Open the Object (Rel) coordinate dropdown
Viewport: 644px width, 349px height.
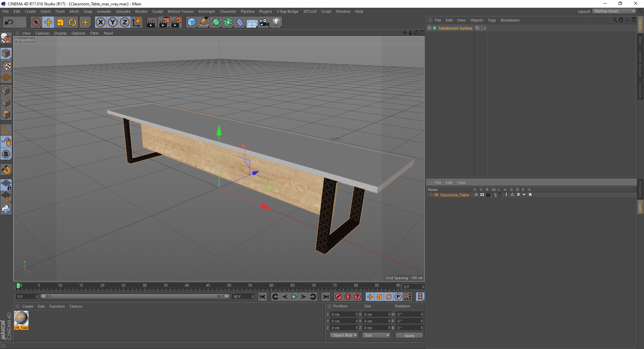coord(344,335)
